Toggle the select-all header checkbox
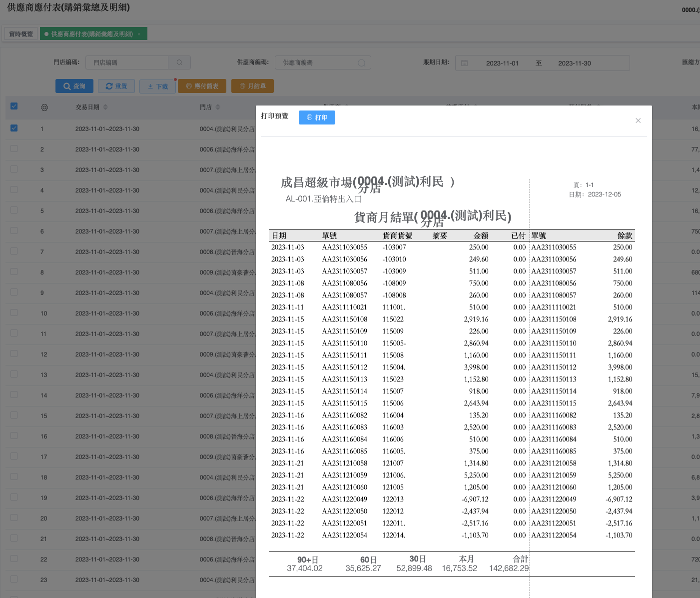The image size is (700, 598). click(14, 106)
